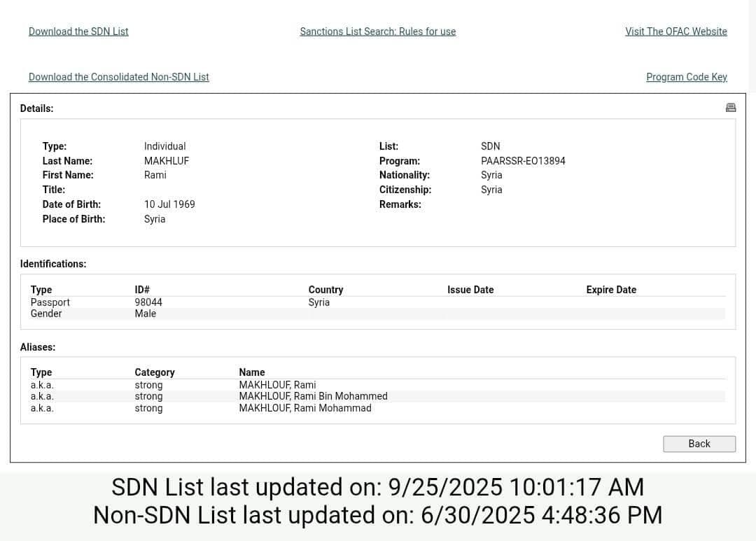
Task: Select the passport ID number 98044
Action: 148,302
